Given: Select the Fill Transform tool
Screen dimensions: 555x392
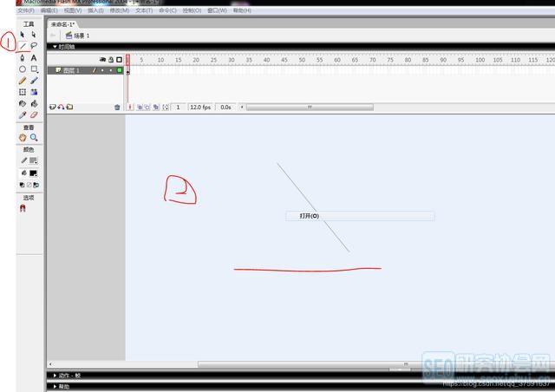Looking at the screenshot, I should point(34,92).
